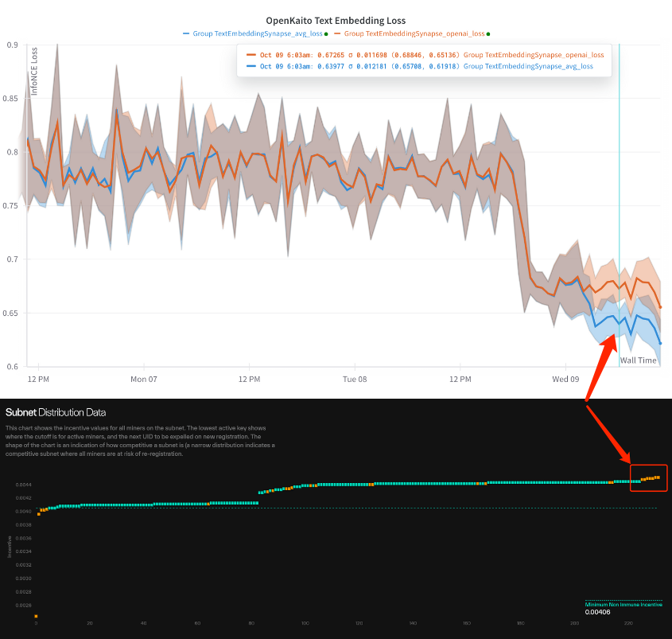Click the 0.65 y-axis tick label
The width and height of the screenshot is (672, 639).
tap(10, 313)
